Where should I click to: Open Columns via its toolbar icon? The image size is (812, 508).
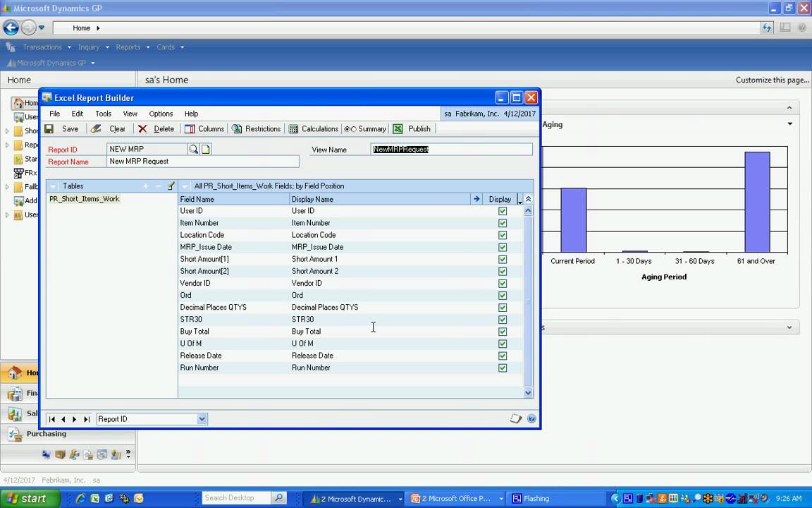pyautogui.click(x=190, y=128)
